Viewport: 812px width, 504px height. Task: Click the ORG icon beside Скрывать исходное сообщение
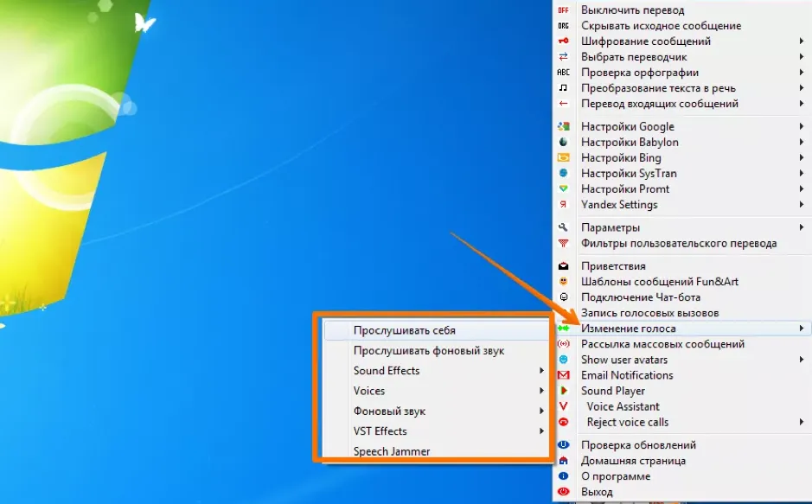(x=563, y=26)
